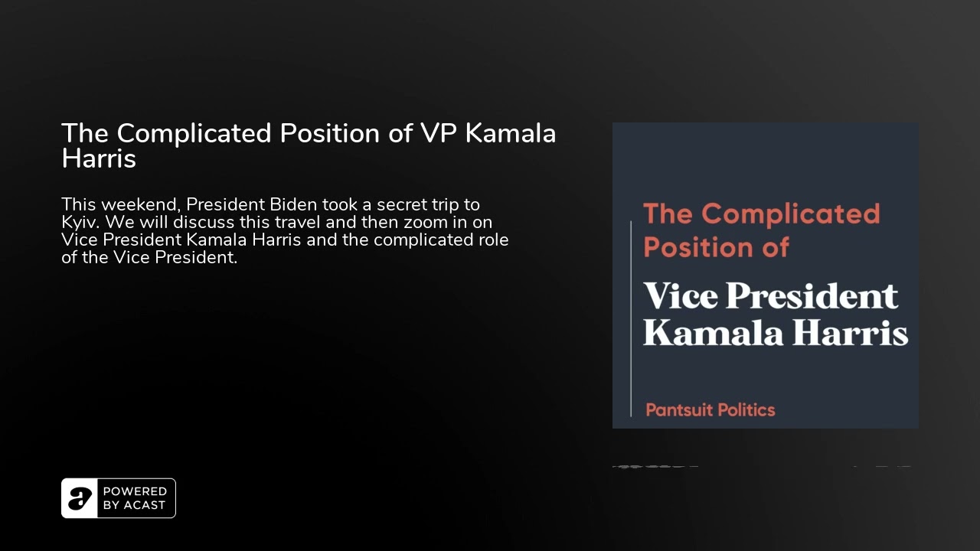This screenshot has width=980, height=551.
Task: Click the right waveform fragment below the cover
Action: 883,465
